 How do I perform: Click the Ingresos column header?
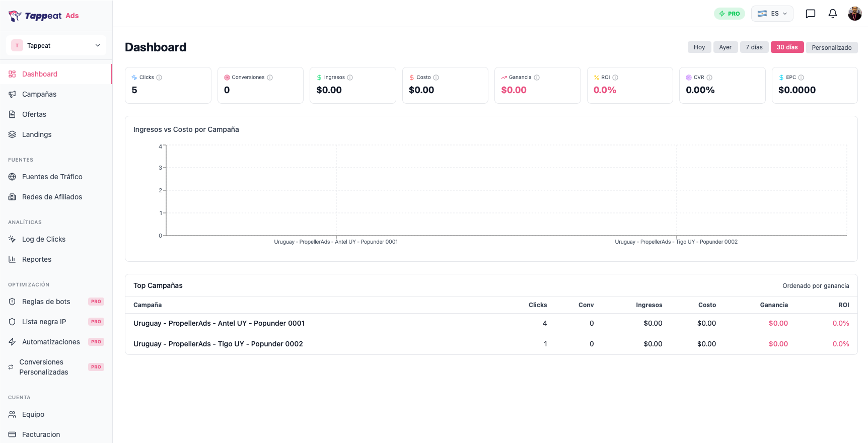(649, 305)
